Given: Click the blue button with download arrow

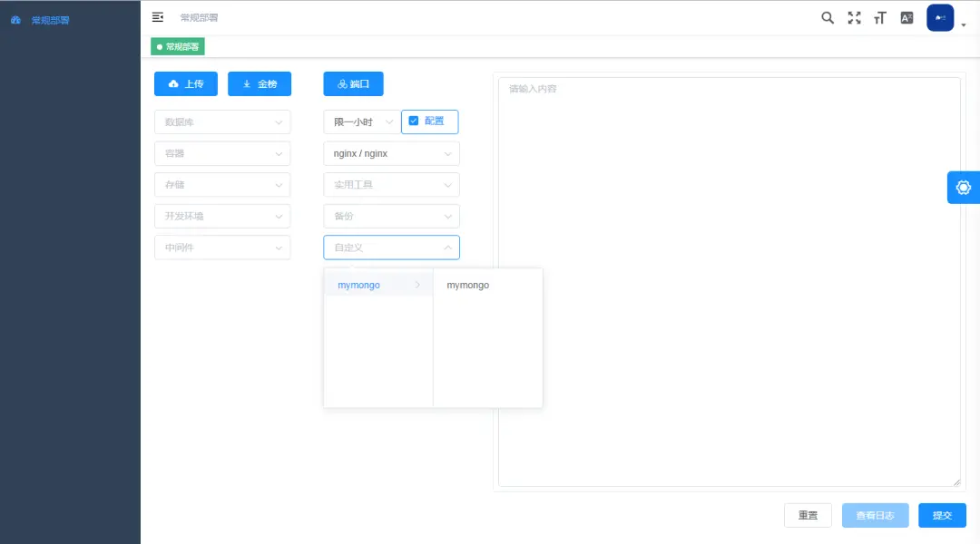Looking at the screenshot, I should click(x=260, y=83).
